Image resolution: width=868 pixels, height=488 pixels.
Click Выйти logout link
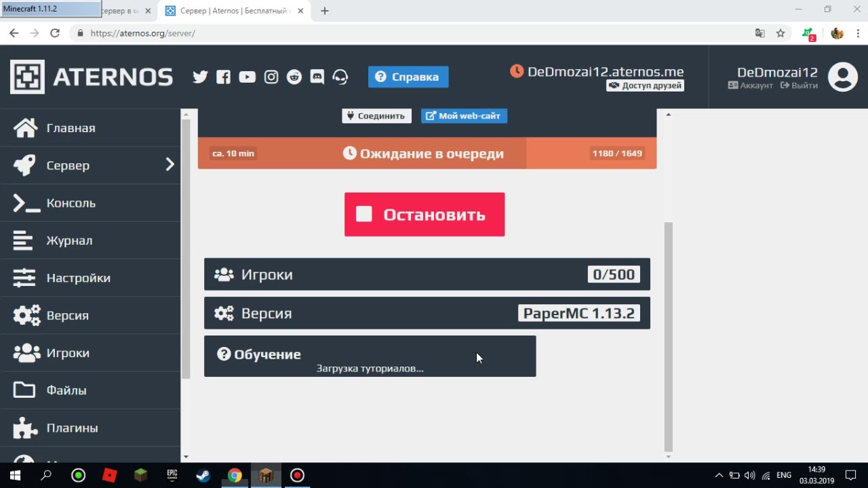(x=799, y=85)
